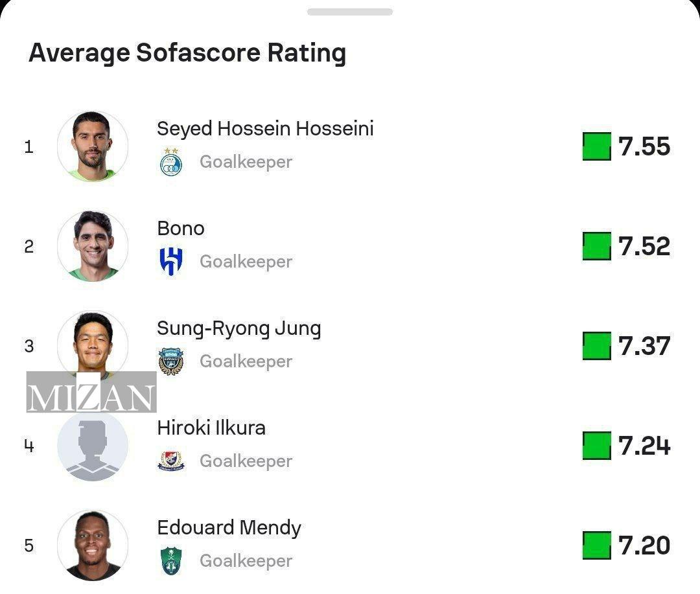
Task: Tap the 7.37 rating value
Action: [644, 346]
